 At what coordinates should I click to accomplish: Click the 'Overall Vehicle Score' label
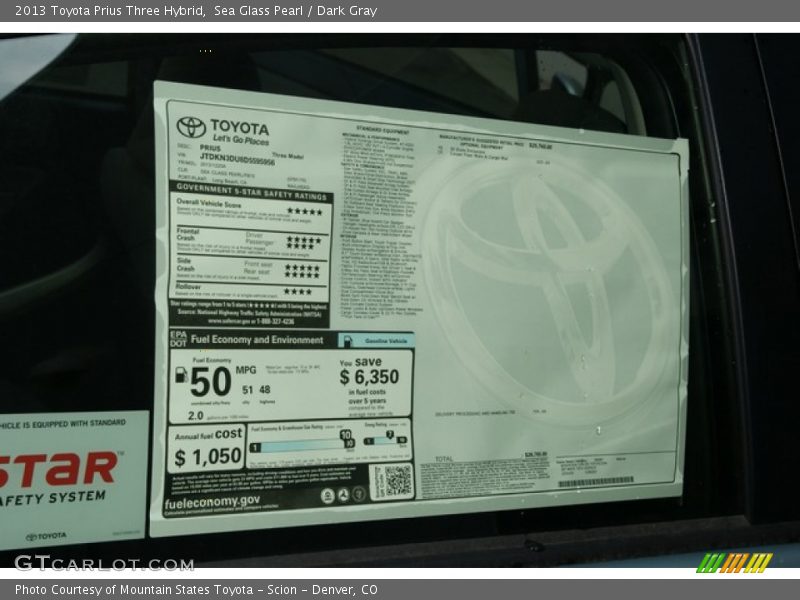click(x=209, y=203)
